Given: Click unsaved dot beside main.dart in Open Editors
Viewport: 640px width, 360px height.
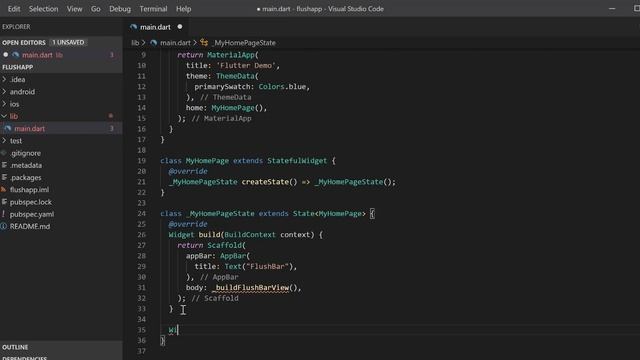Looking at the screenshot, I should coord(6,55).
